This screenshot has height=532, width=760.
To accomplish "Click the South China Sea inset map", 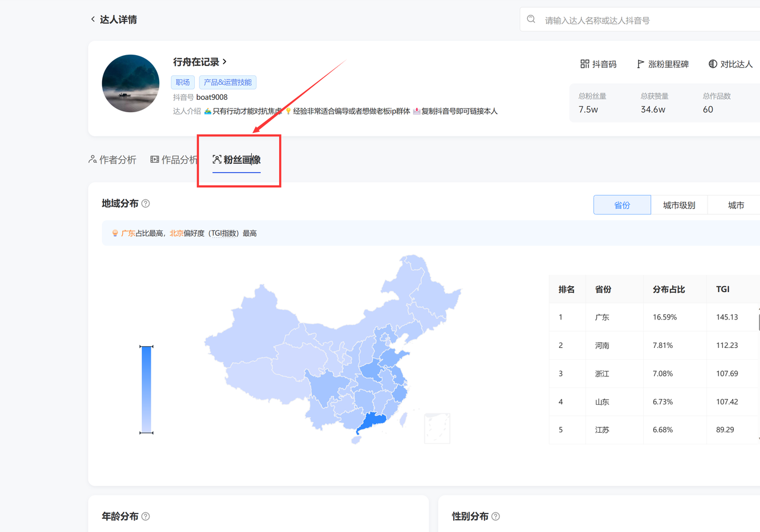I will click(437, 428).
